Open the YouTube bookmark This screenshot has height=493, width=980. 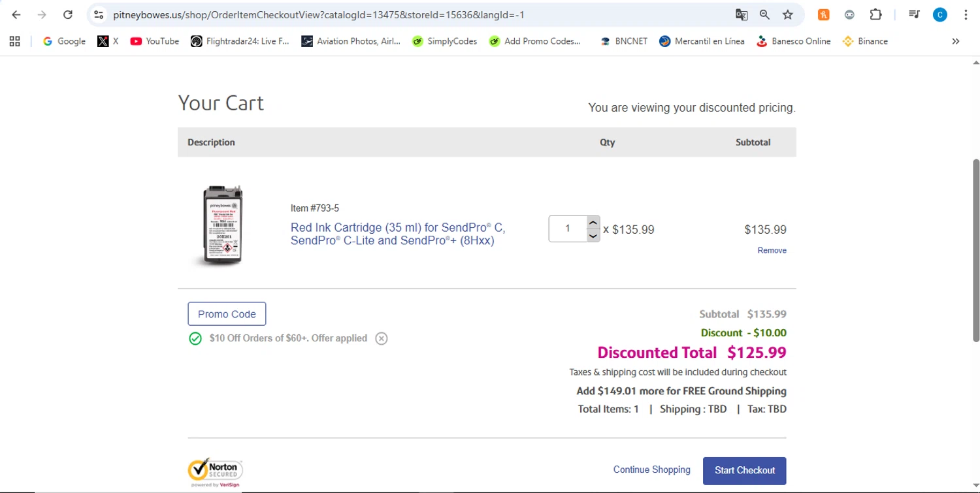point(154,41)
